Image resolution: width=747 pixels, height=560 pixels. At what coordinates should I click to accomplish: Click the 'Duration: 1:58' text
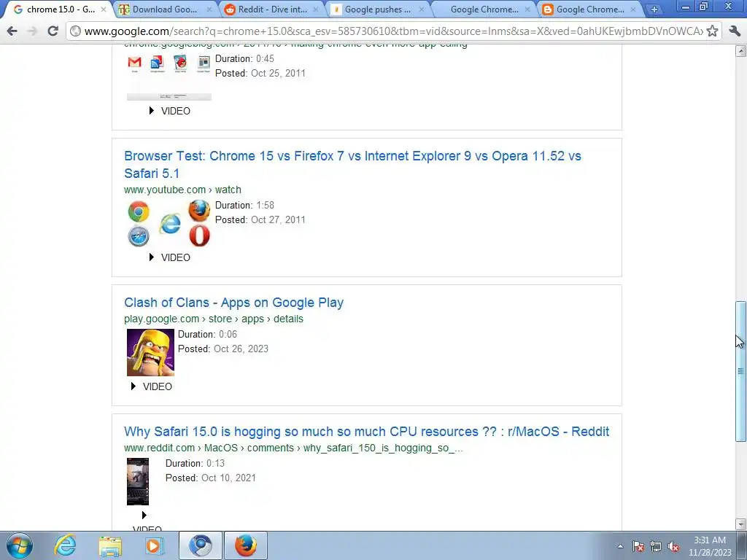(x=244, y=205)
